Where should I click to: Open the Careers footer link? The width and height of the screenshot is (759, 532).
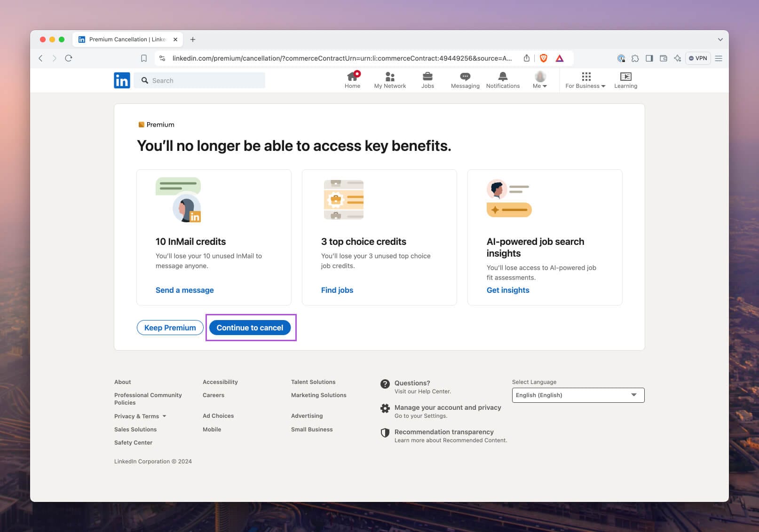tap(213, 395)
